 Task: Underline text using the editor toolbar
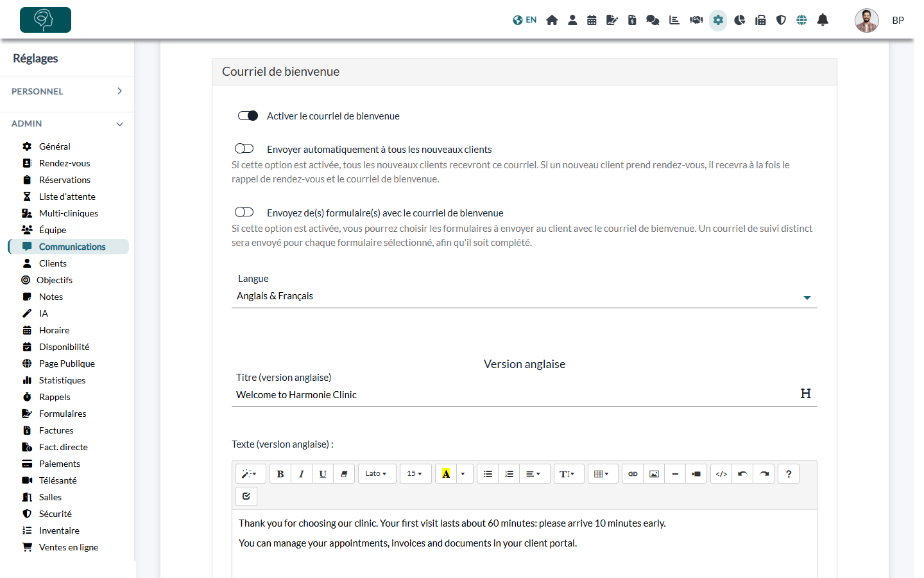tap(323, 474)
